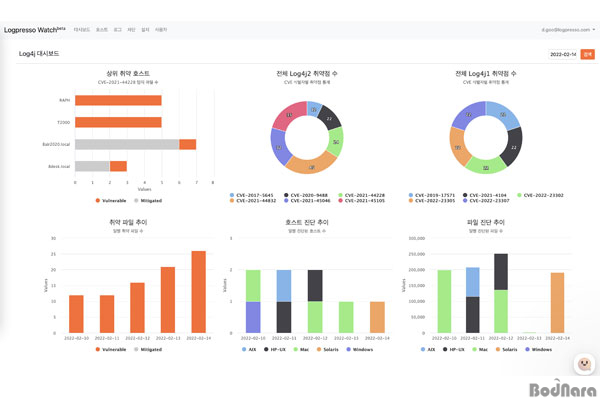Toggle Mac legend in 호스트 진단 추이 chart
This screenshot has width=600, height=400.
point(301,349)
